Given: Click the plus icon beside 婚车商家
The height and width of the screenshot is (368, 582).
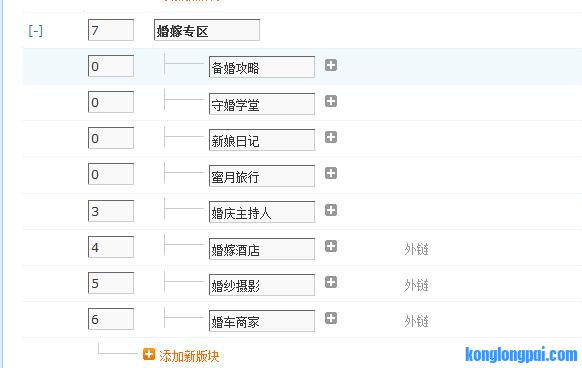Looking at the screenshot, I should click(x=331, y=318).
